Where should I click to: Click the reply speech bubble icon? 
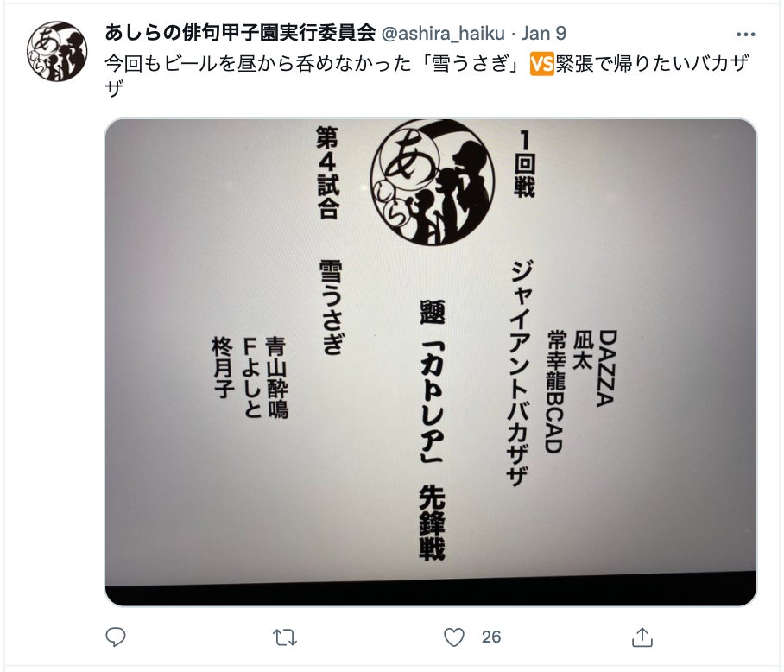[116, 637]
